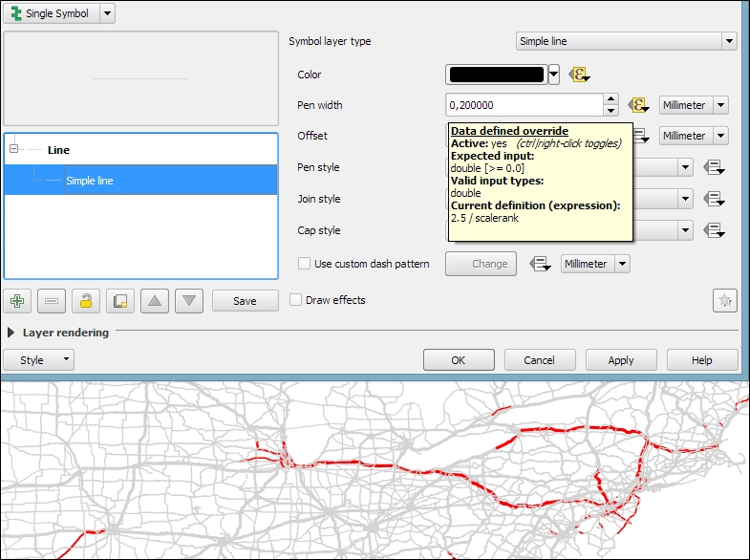Open Pen width data defined override button

(638, 105)
